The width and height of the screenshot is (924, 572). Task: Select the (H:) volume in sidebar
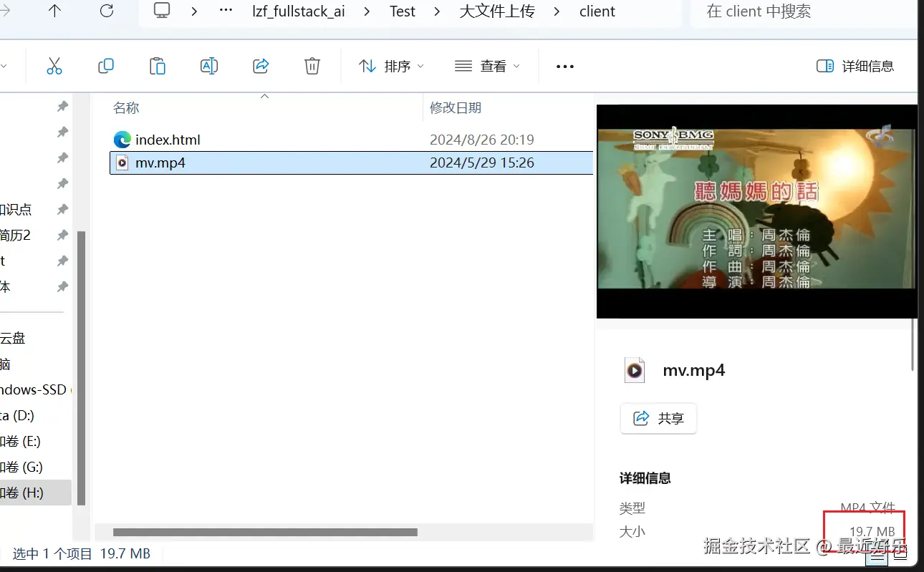(x=36, y=493)
